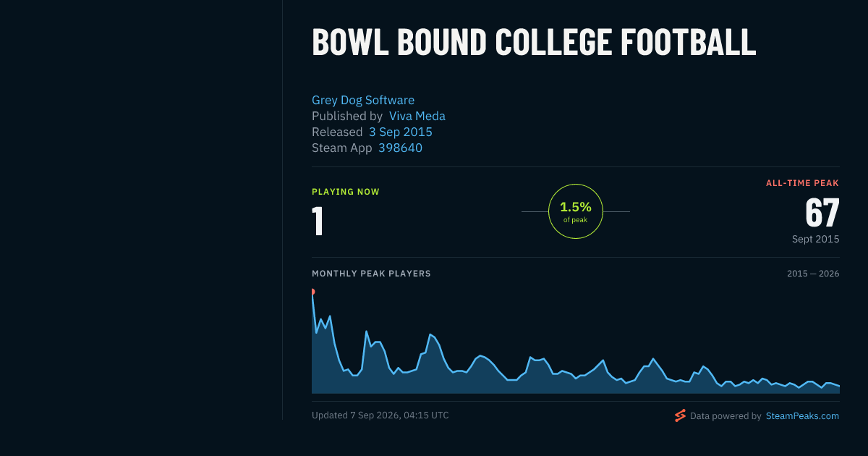868x456 pixels.
Task: Click the 3 Sep 2015 release date
Action: pyautogui.click(x=401, y=132)
